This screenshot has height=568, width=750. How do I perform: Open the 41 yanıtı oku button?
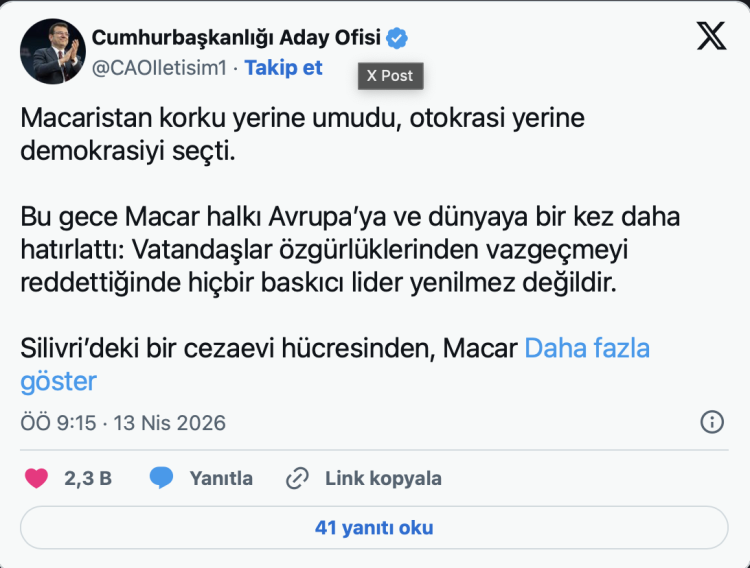tap(374, 527)
